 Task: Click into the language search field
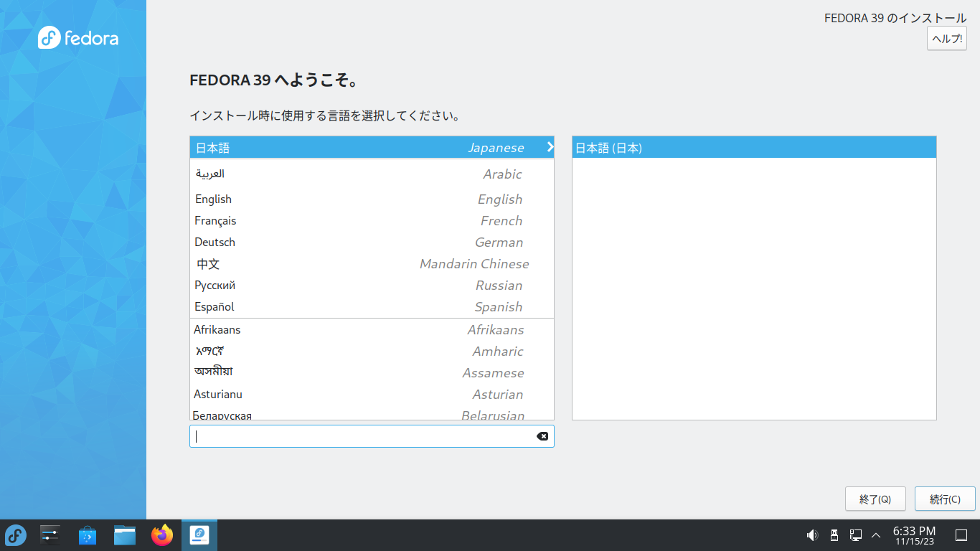(x=372, y=436)
